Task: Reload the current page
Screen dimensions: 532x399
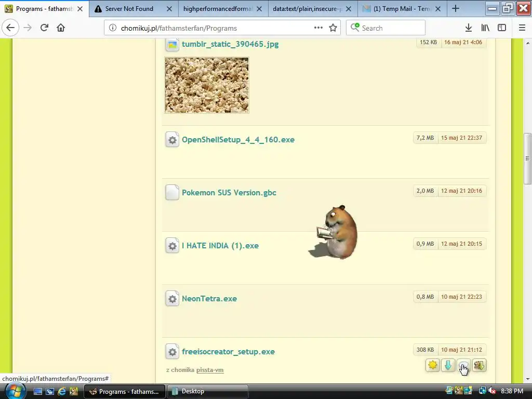Action: (x=44, y=28)
